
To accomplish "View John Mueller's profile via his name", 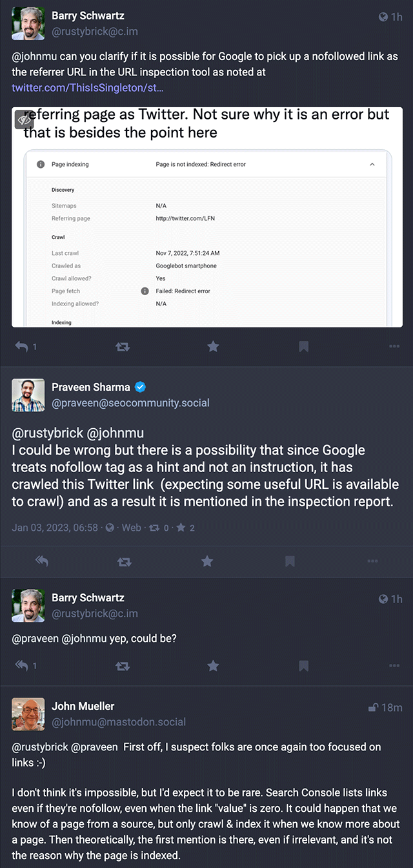I will point(83,707).
